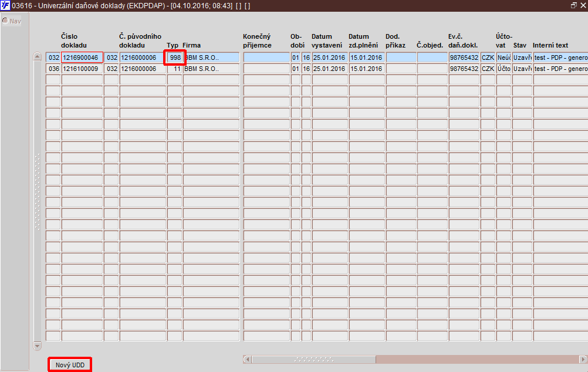588x372 pixels.
Task: Click empty Č.objed. field in first row
Action: click(x=432, y=58)
